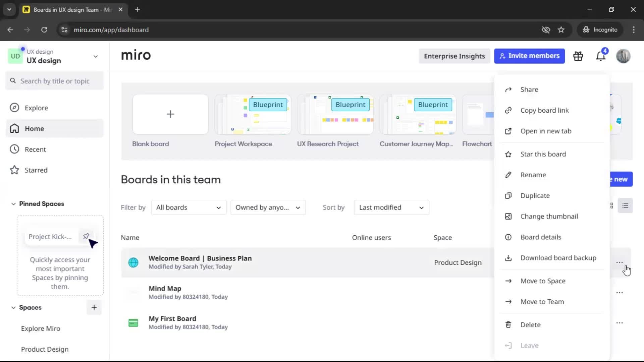The width and height of the screenshot is (644, 362).
Task: Open Board details
Action: click(552, 237)
